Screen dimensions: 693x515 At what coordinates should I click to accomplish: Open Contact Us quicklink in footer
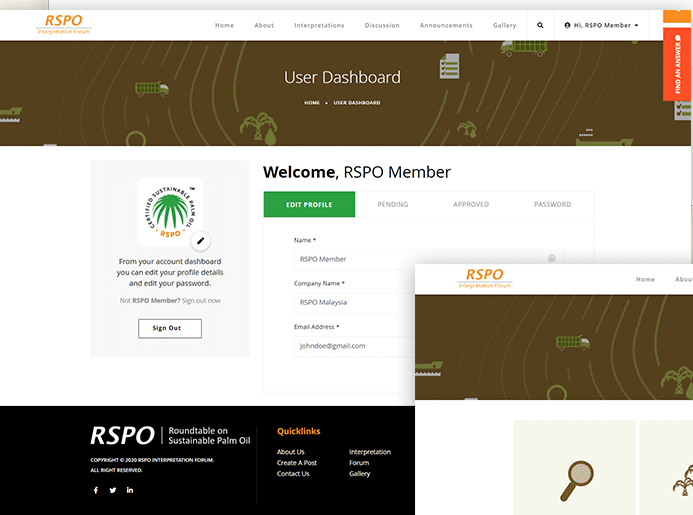click(x=293, y=473)
